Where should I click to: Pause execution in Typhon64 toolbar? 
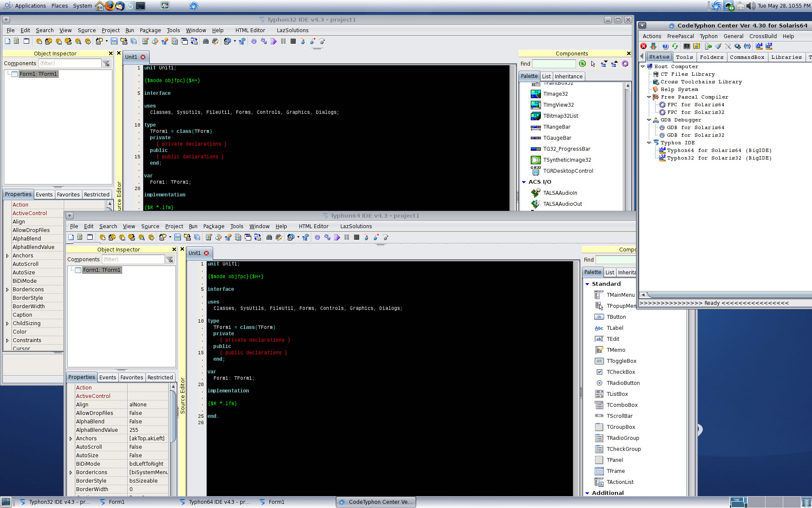click(347, 237)
